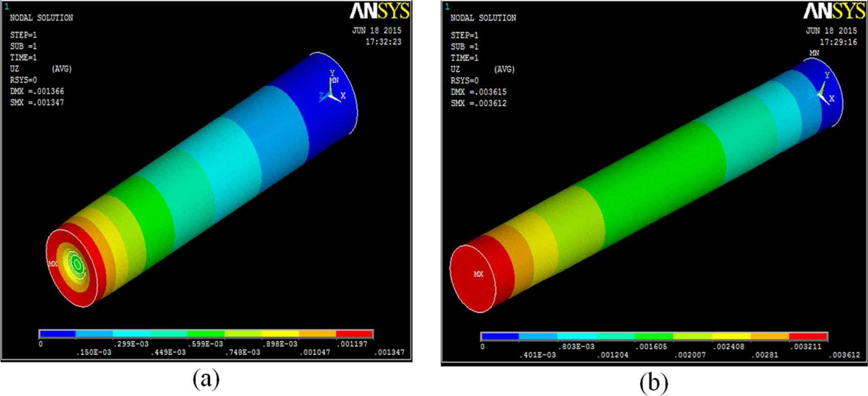Click the "JUN 18 2015" date in panel (a)
The width and height of the screenshot is (868, 396).
[x=376, y=31]
